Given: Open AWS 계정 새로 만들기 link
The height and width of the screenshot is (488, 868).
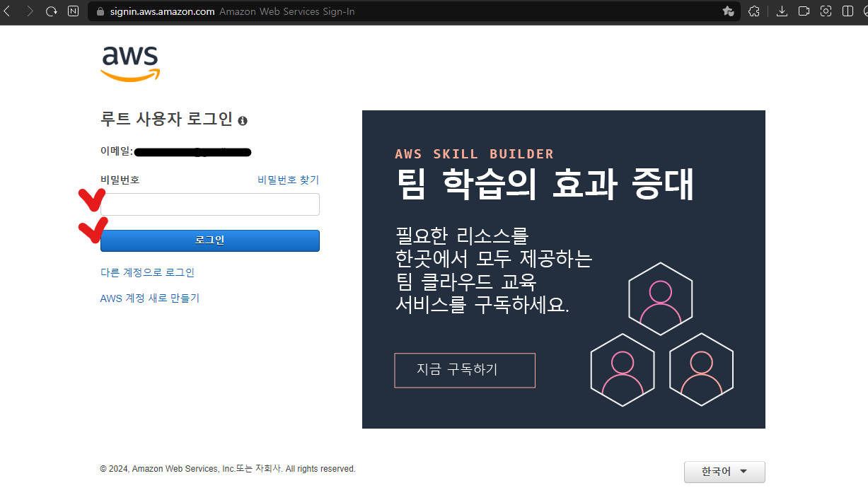Looking at the screenshot, I should 150,298.
